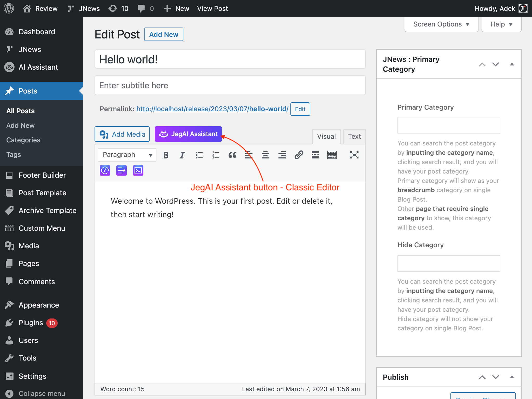Click the blockquote icon

(232, 155)
